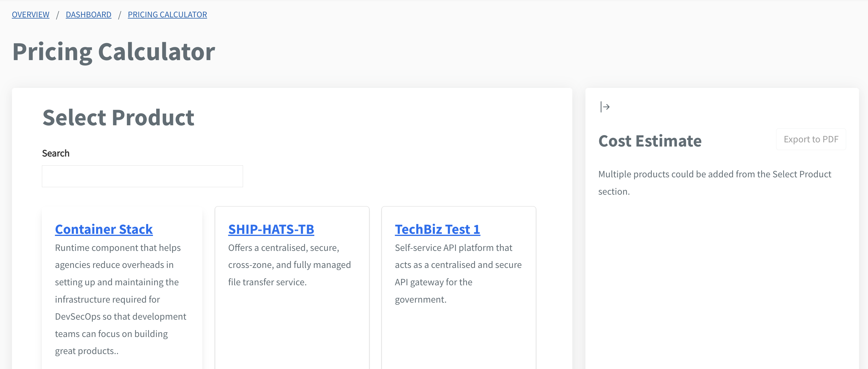
Task: Click the TechBiz Test 1 description about API gateway
Action: click(458, 273)
